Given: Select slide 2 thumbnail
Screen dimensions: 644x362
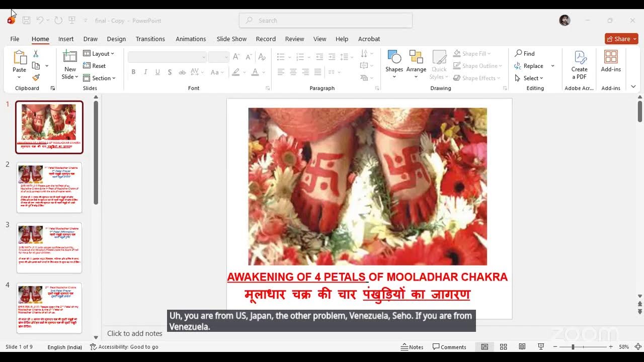Looking at the screenshot, I should 49,187.
